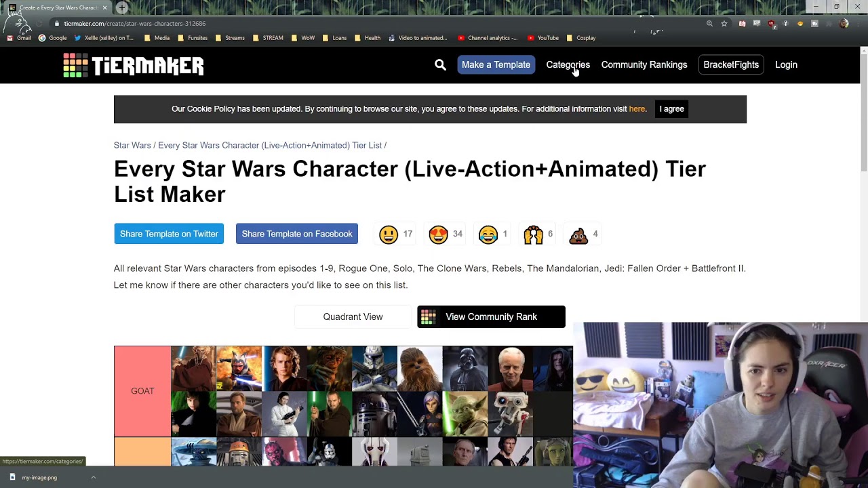This screenshot has width=868, height=488.
Task: Select the Captain Rex thumbnail
Action: [x=374, y=369]
